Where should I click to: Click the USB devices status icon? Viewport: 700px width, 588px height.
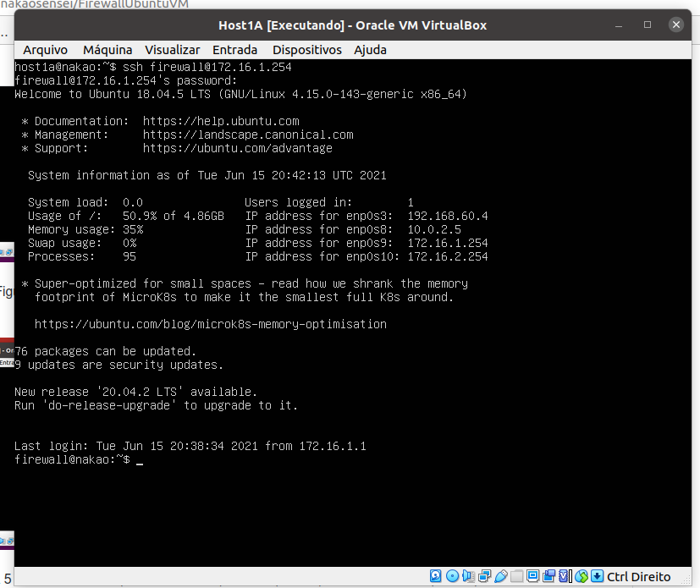point(501,576)
